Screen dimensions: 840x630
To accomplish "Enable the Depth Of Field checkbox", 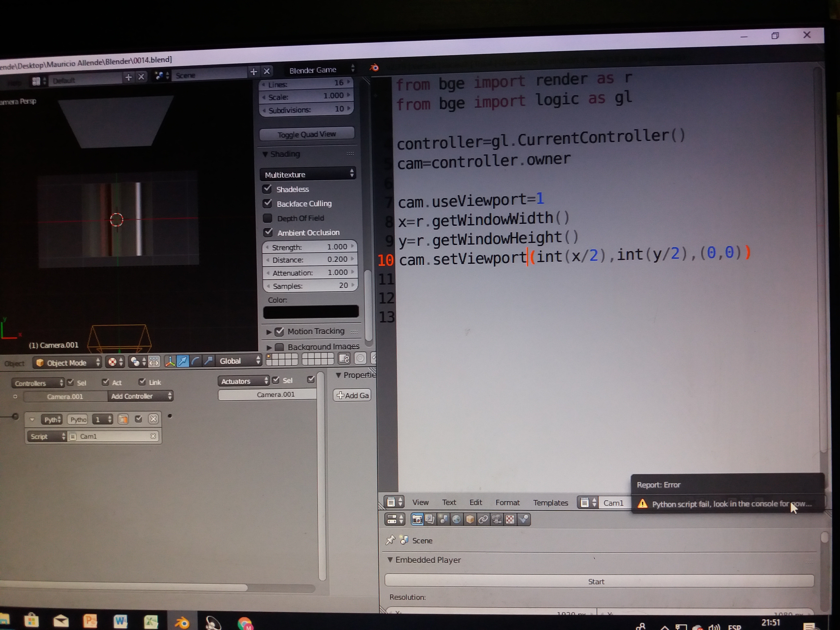I will (x=268, y=218).
